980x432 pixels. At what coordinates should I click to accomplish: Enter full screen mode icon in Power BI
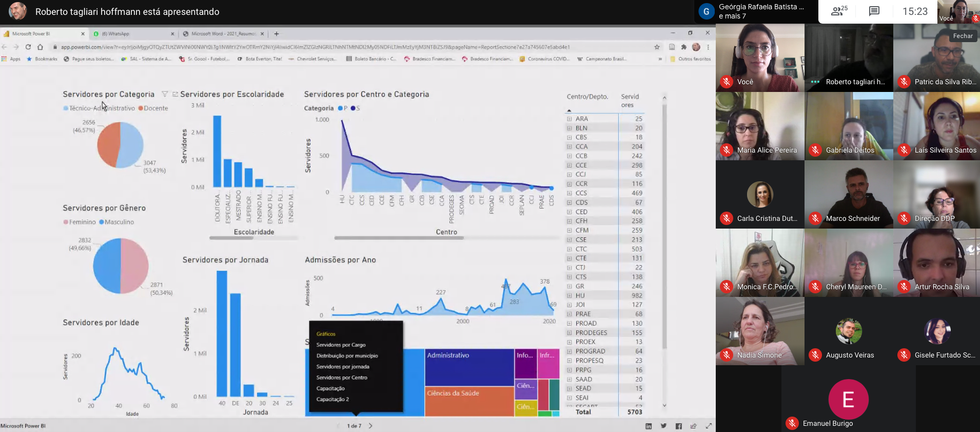pos(709,426)
